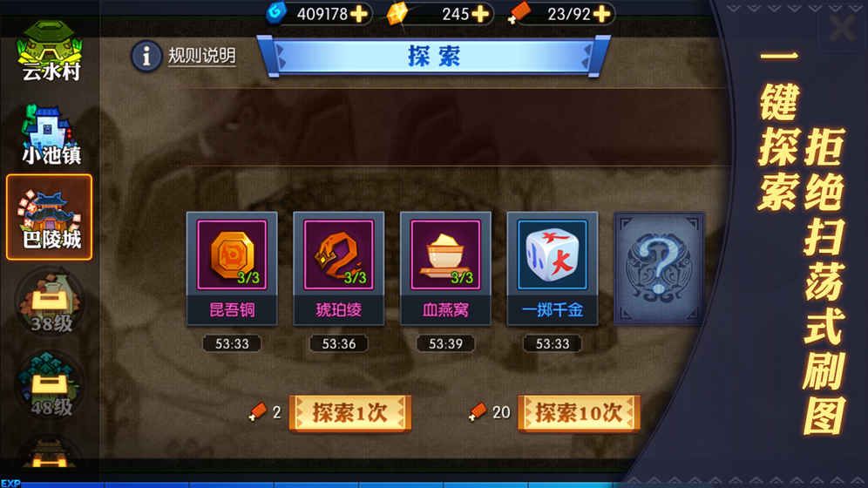The width and height of the screenshot is (868, 488).
Task: Select the 云水村 location
Action: tap(50, 51)
